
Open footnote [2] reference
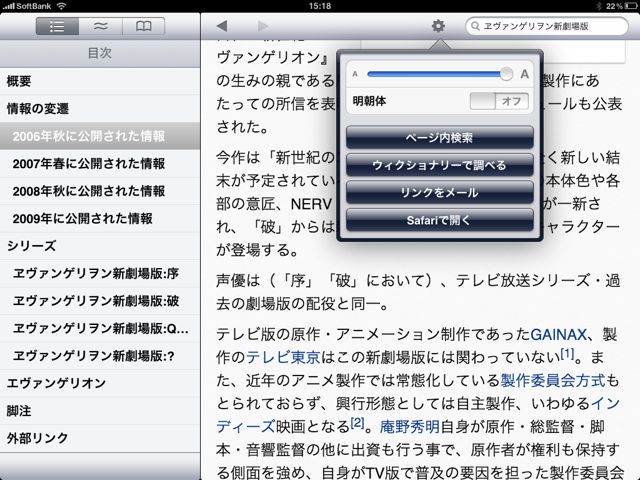[358, 423]
